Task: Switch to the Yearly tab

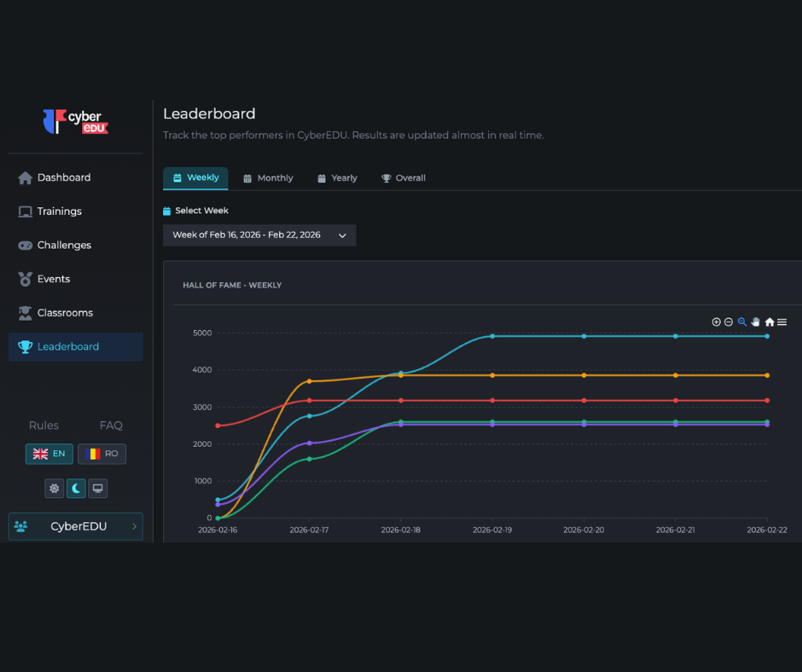Action: (x=338, y=178)
